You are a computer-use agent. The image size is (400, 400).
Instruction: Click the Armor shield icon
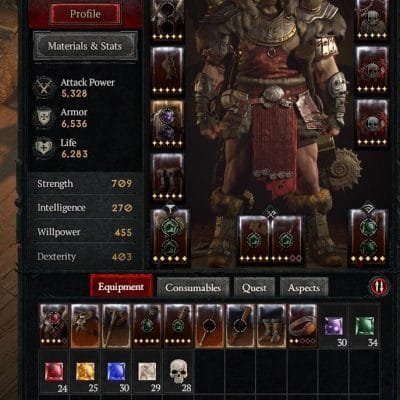click(44, 117)
